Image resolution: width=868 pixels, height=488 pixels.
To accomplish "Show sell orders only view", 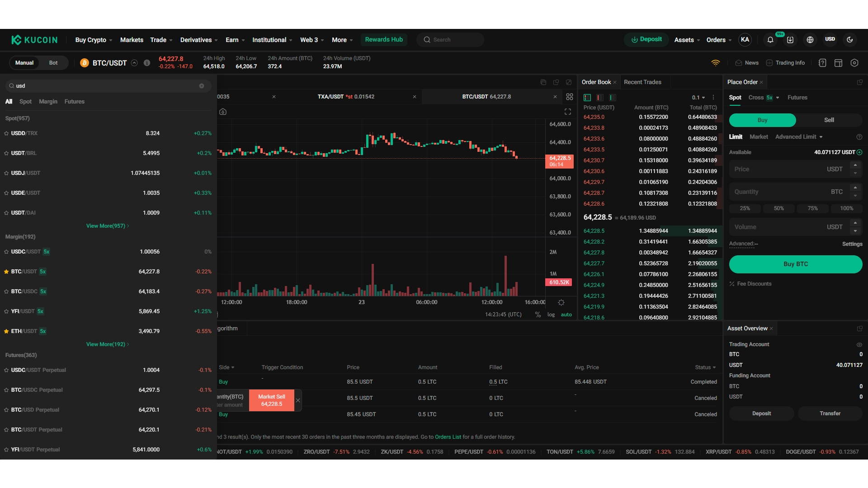I will (600, 98).
